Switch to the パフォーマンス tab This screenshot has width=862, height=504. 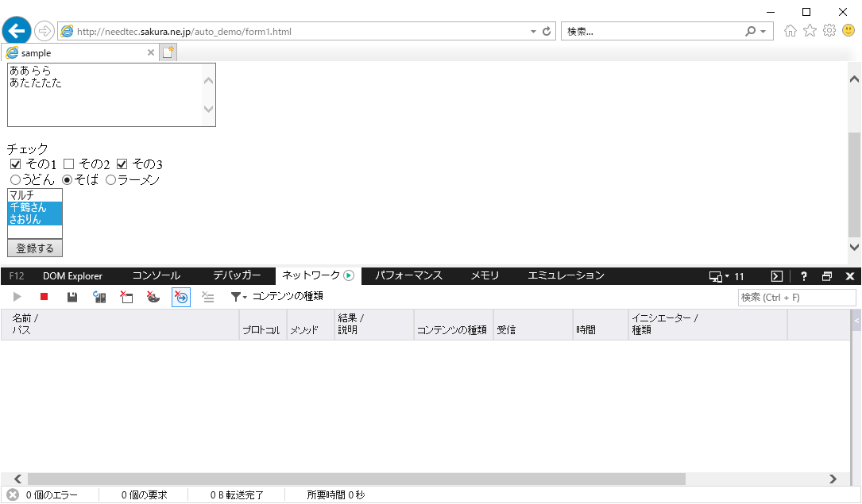408,276
